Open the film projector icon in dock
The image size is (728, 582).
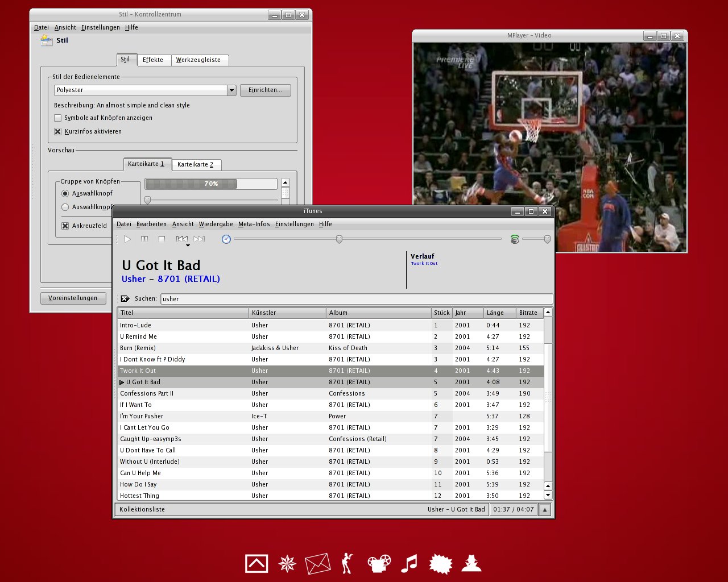pyautogui.click(x=379, y=563)
